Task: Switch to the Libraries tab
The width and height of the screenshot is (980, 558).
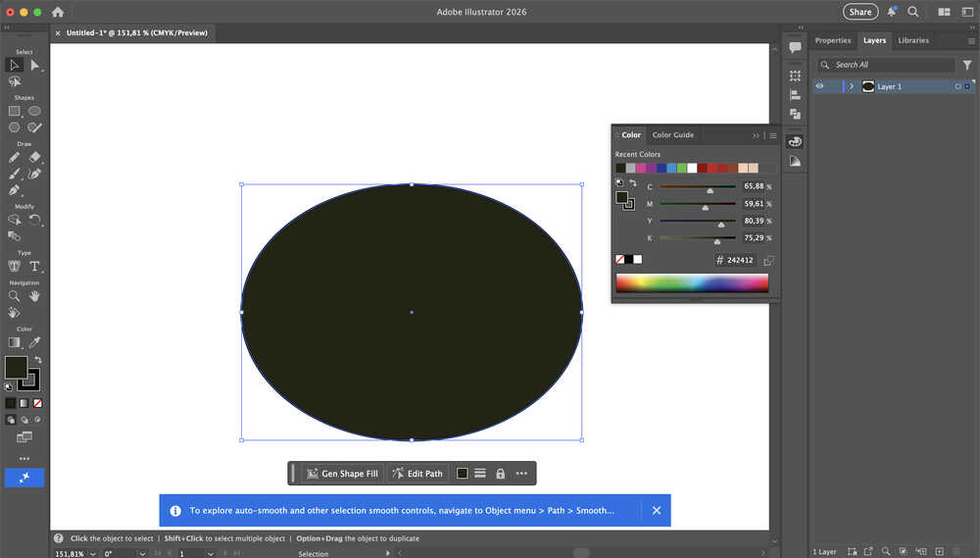Action: pos(913,40)
